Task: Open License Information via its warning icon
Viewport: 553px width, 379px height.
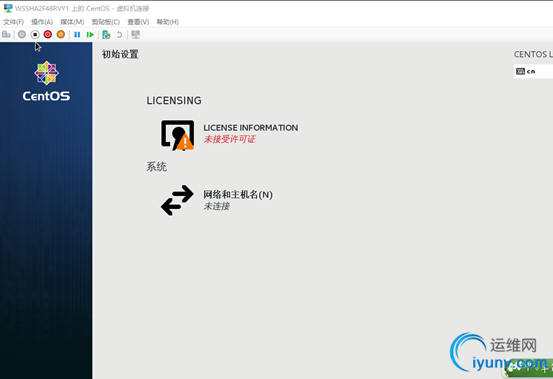Action: click(x=177, y=135)
